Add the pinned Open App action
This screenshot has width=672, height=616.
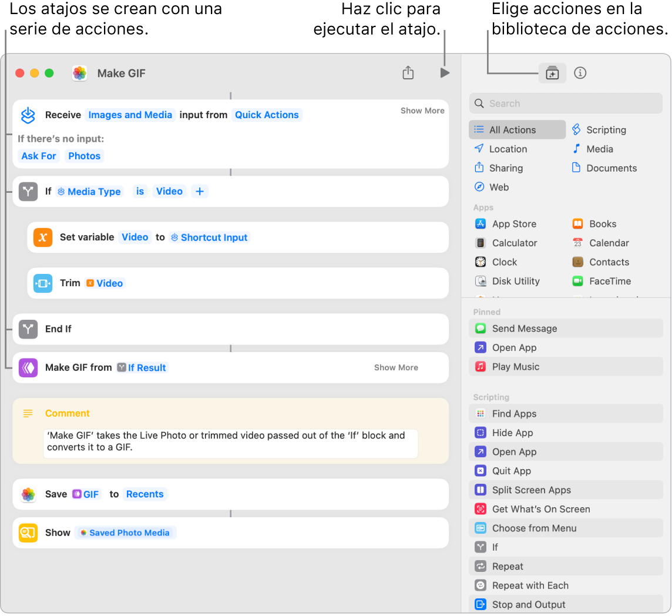click(566, 348)
